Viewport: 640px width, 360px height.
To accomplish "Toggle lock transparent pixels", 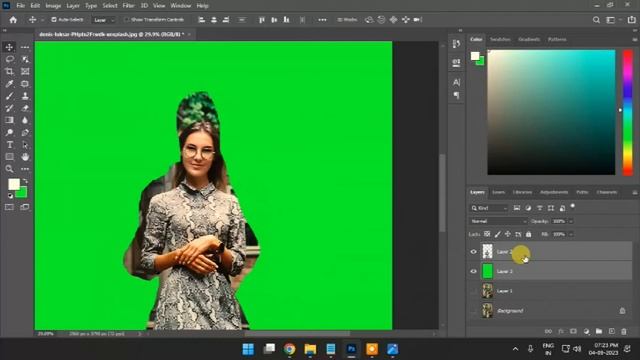I will tap(487, 234).
